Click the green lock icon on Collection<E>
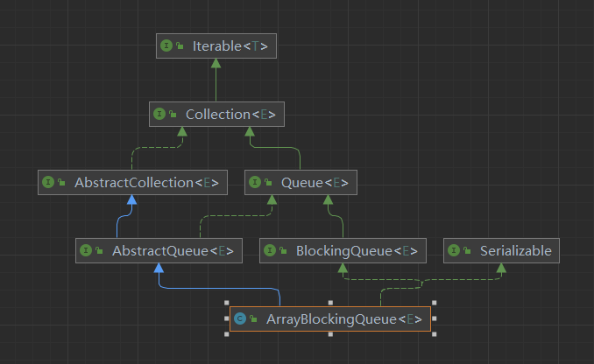Viewport: 594px width, 364px height. coord(173,114)
